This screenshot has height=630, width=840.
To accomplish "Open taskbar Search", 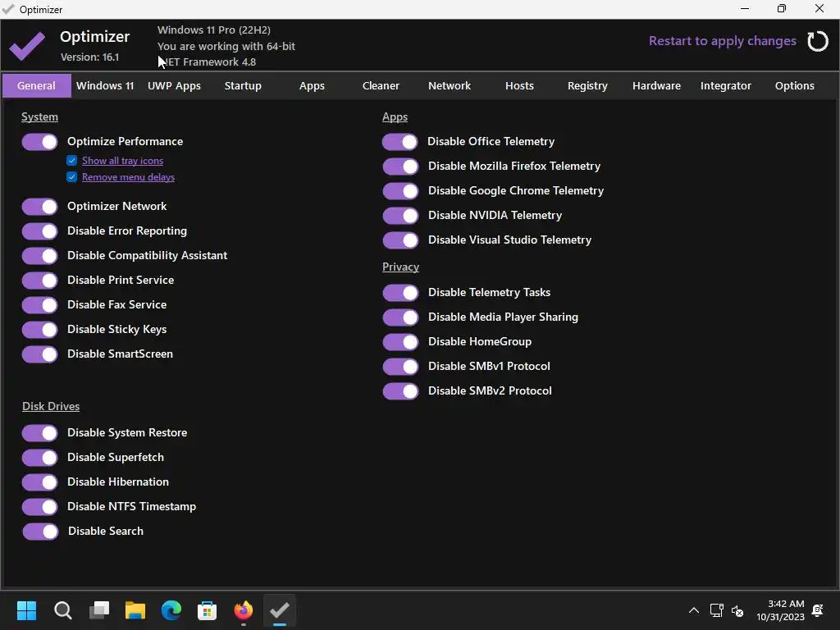I will (x=62, y=610).
